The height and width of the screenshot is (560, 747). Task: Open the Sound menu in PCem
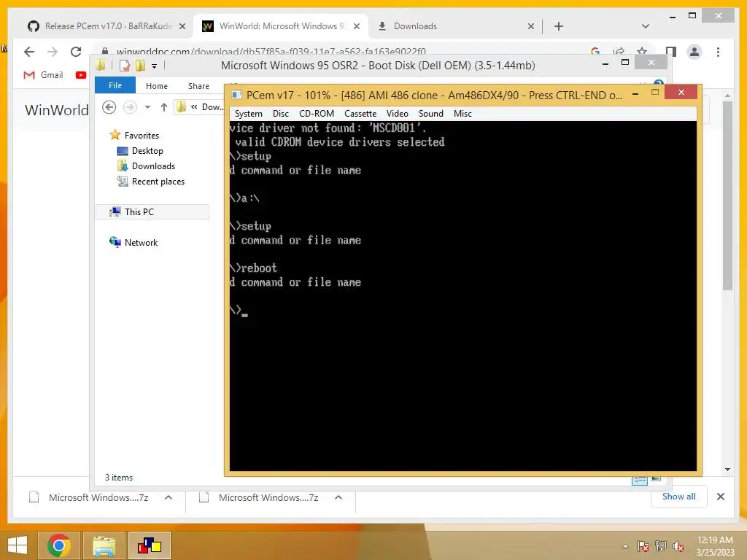430,113
